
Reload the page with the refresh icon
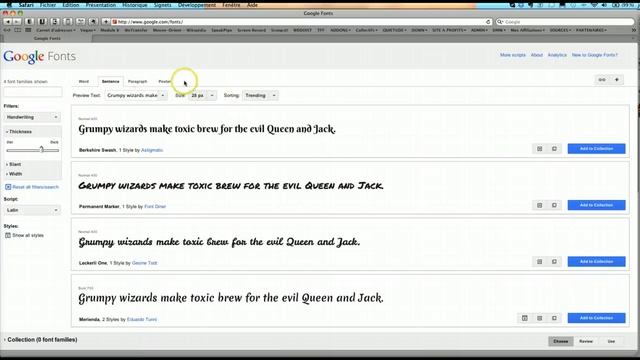488,22
